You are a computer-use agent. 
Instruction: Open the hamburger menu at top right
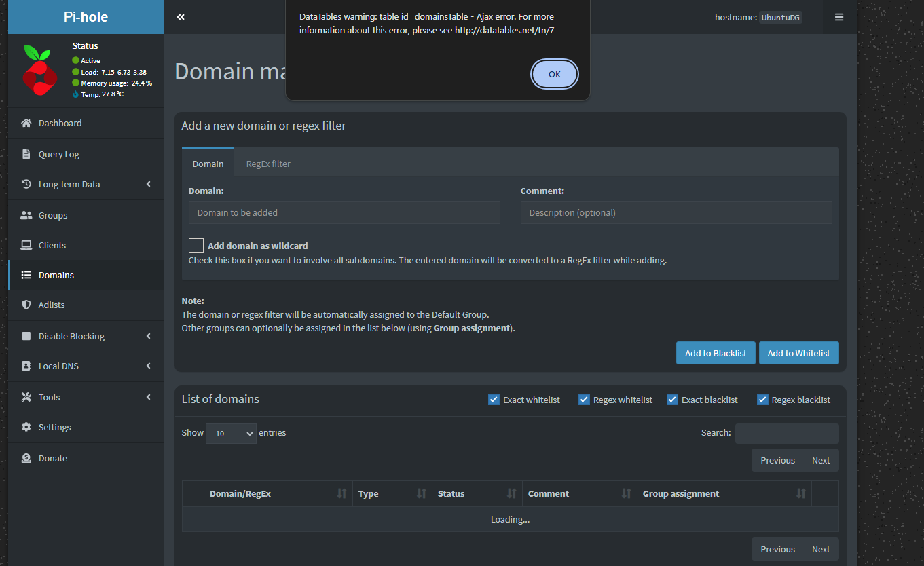[x=839, y=17]
